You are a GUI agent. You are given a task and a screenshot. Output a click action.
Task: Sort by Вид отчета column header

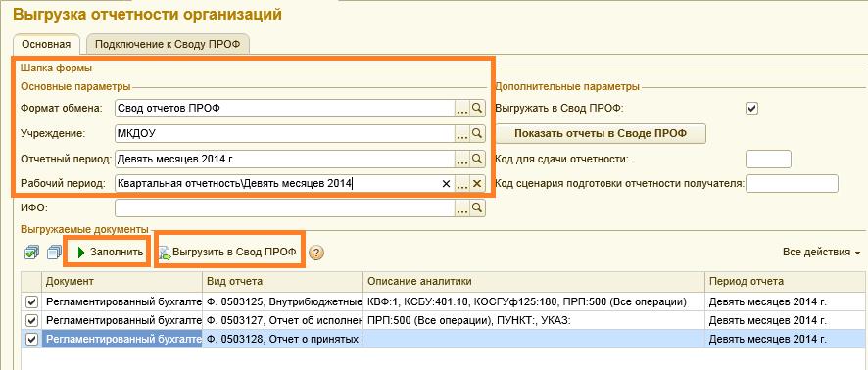283,282
